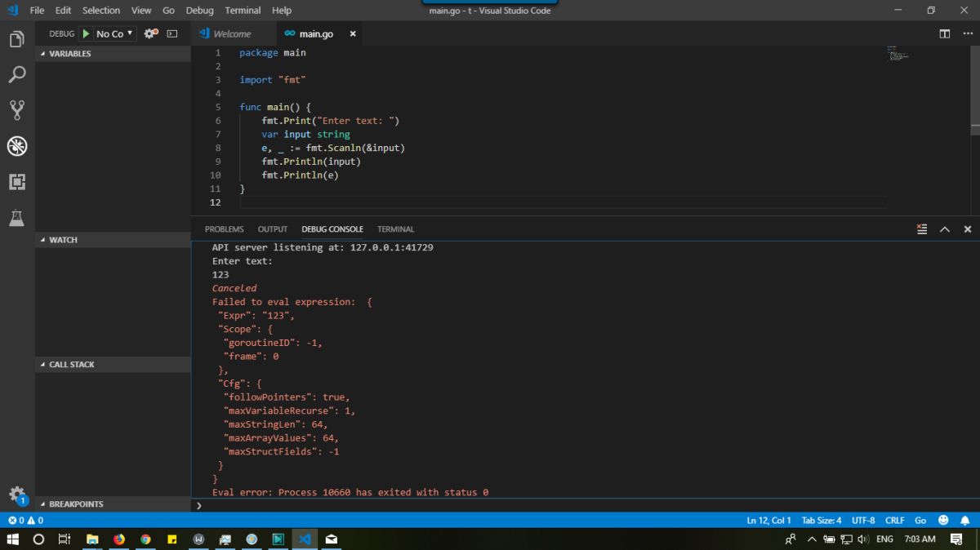This screenshot has height=550, width=980.
Task: Open the File menu
Action: tap(37, 11)
